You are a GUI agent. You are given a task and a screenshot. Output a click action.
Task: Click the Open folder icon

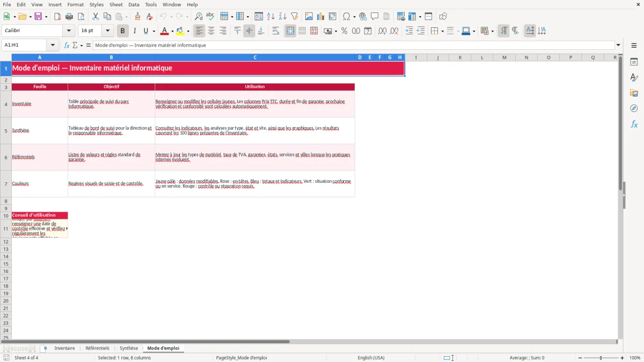coord(22,17)
